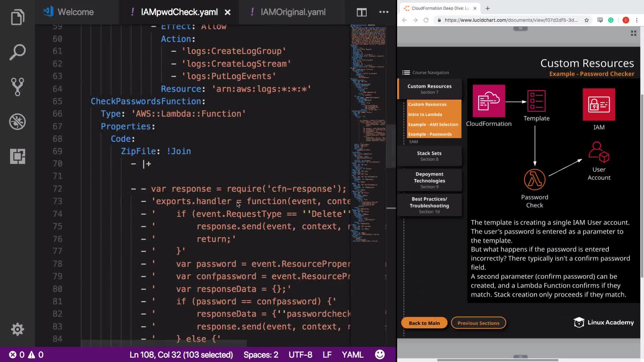Expand the Stack Sets section
644x362 pixels.
tap(429, 156)
